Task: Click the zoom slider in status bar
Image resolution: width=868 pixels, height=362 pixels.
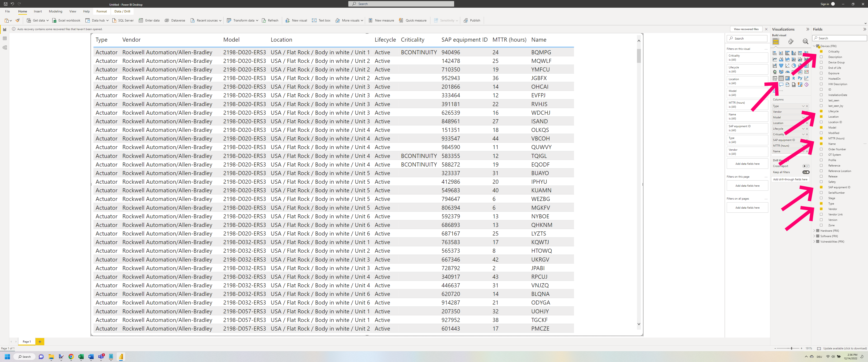Action: [788, 348]
